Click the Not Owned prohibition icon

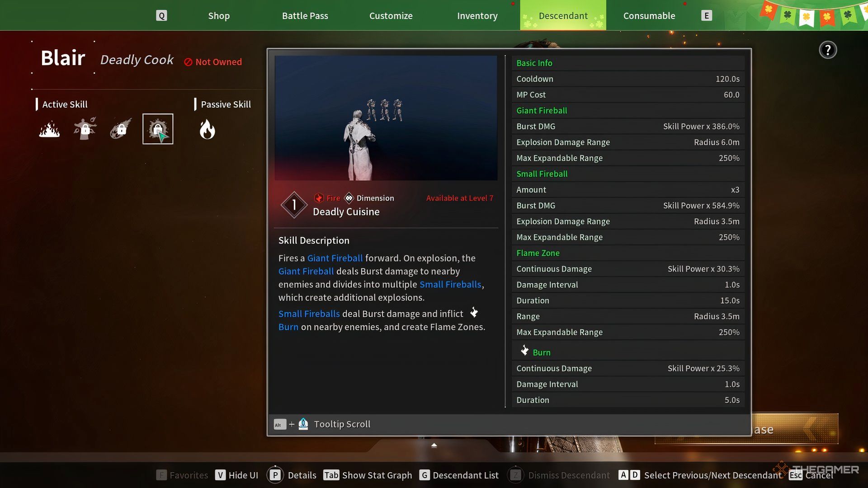[188, 62]
